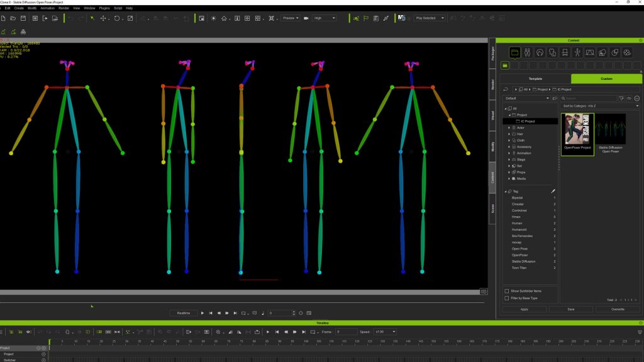Click the search magnifier in the Content panel
644x362 pixels.
click(x=563, y=98)
